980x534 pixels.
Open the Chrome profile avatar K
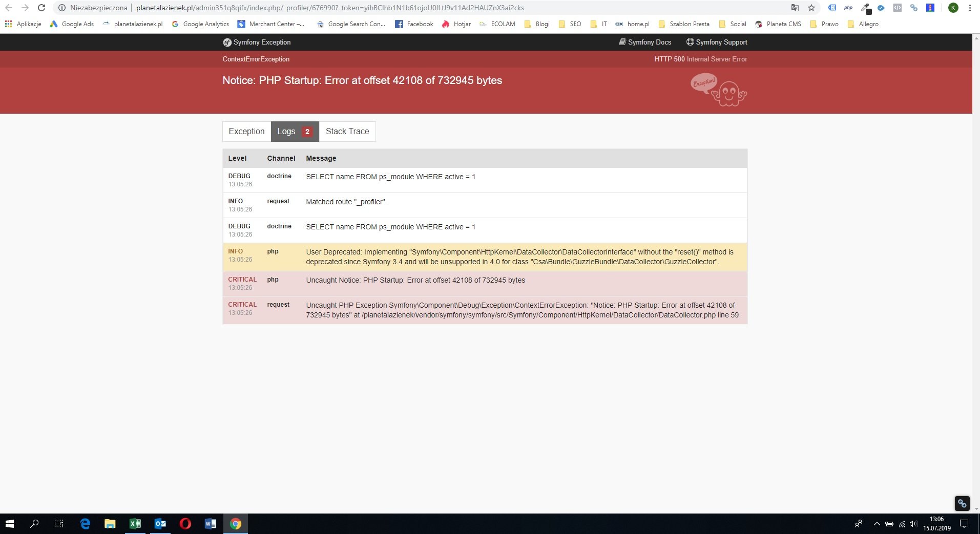point(953,8)
